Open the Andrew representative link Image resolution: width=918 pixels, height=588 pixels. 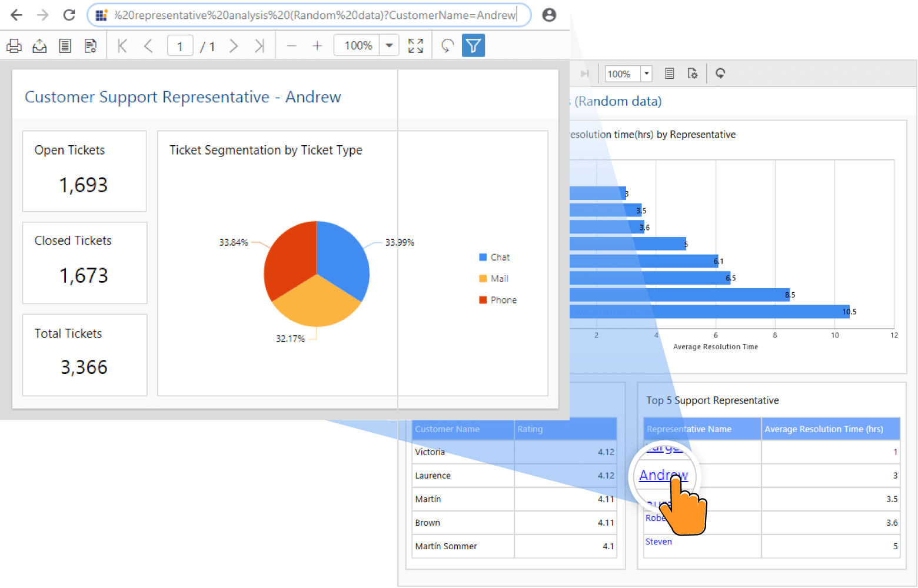pyautogui.click(x=663, y=475)
